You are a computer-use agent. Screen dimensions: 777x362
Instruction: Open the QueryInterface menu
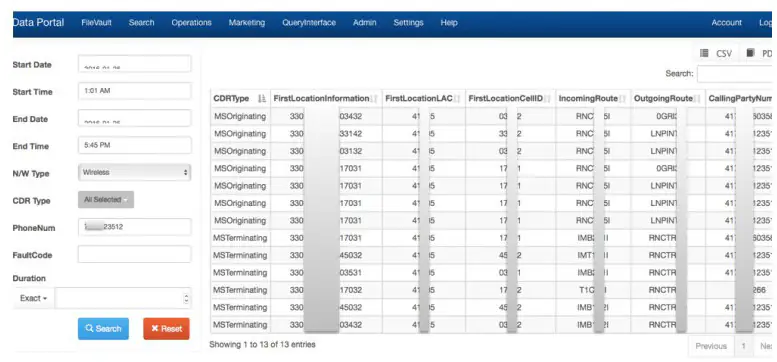click(309, 23)
